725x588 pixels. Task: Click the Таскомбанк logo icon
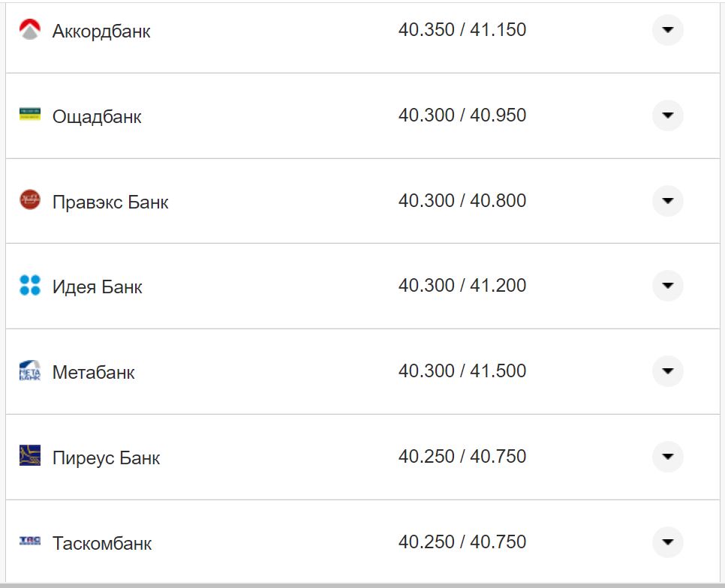30,541
